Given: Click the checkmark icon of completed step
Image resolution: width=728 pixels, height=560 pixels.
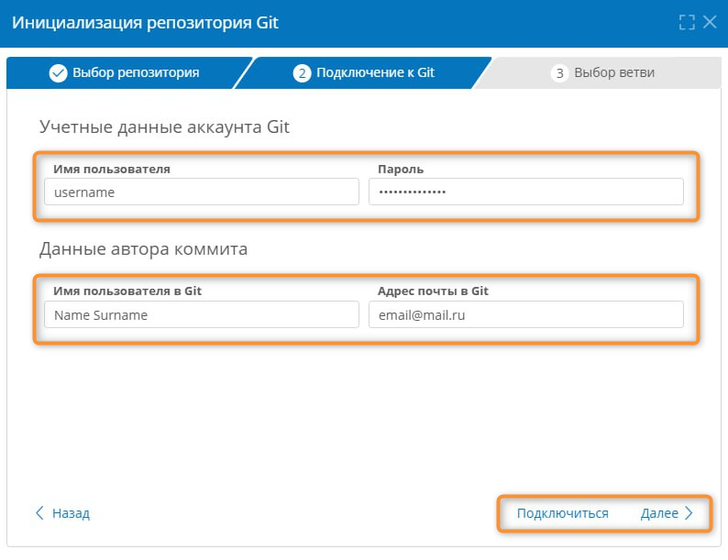Looking at the screenshot, I should tap(58, 73).
